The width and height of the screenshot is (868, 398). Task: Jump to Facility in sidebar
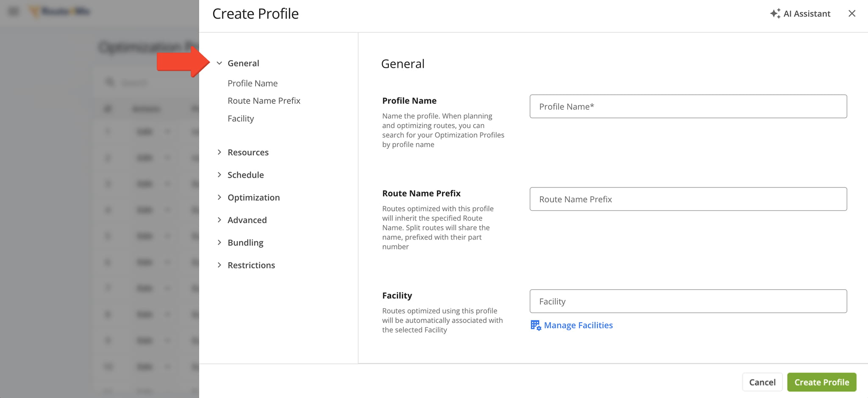241,119
